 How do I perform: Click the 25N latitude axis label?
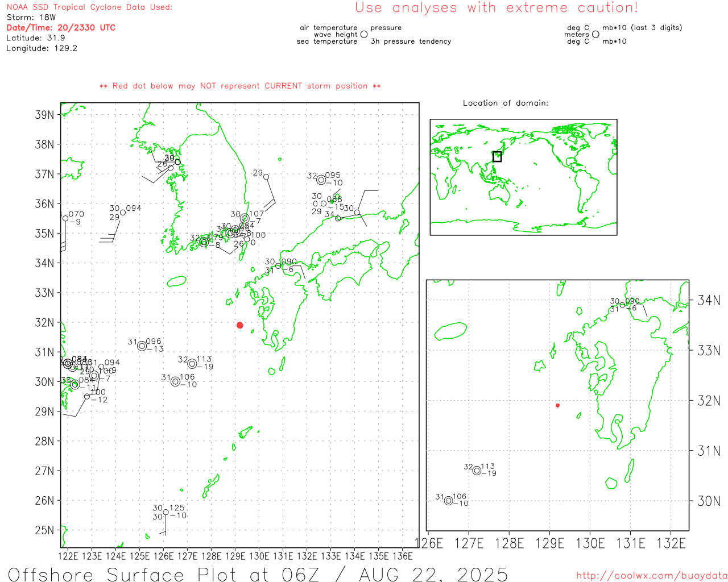(44, 530)
